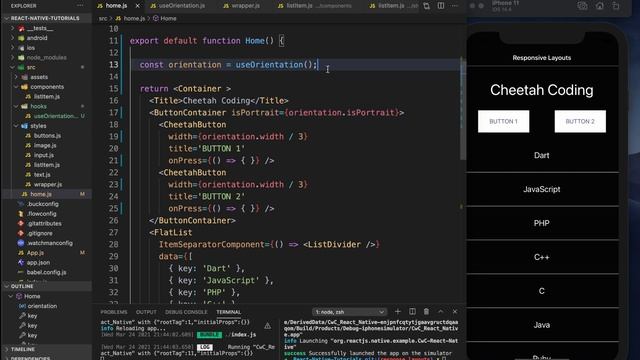This screenshot has width=640, height=360.
Task: Expand the node_modules folder
Action: tap(46, 58)
